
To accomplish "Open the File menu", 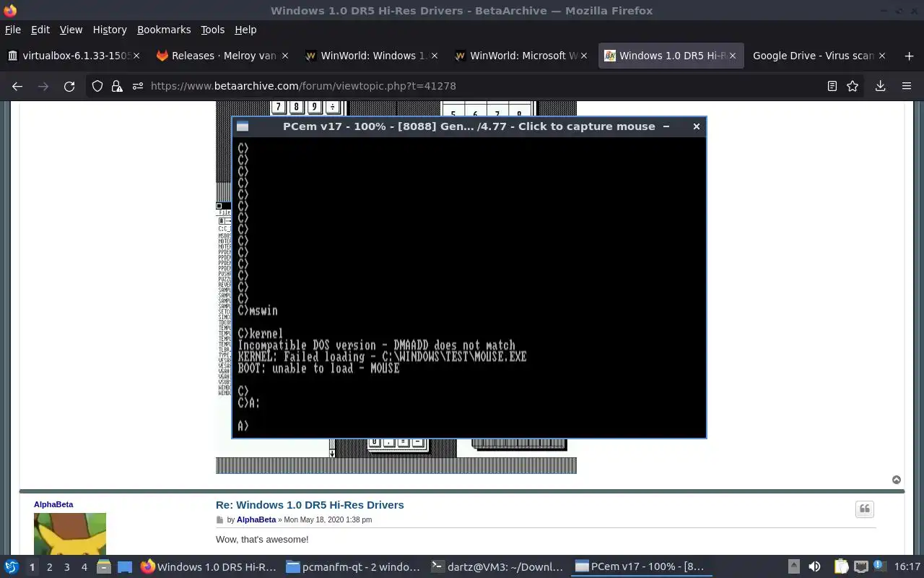I will (x=13, y=30).
